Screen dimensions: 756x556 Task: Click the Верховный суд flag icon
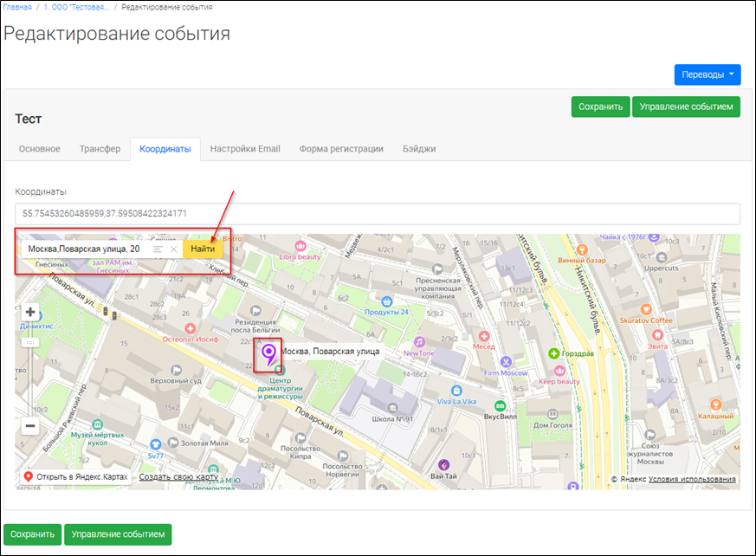pyautogui.click(x=176, y=369)
